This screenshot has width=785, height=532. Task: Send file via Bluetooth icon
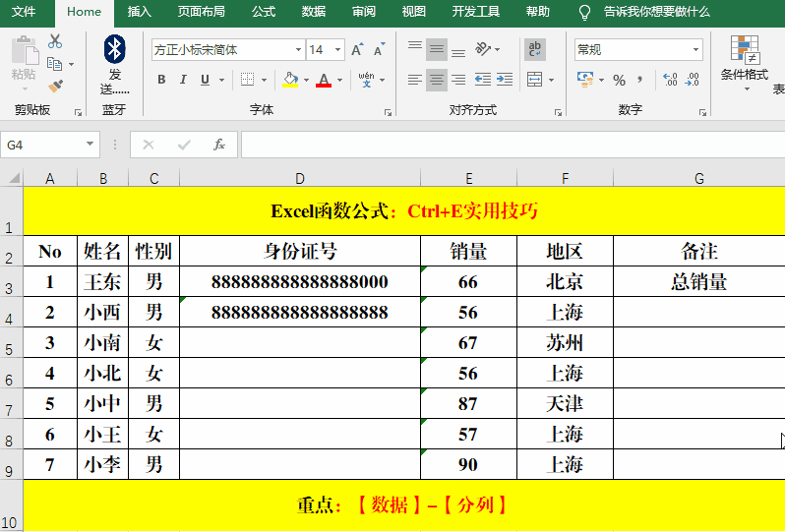pos(115,48)
